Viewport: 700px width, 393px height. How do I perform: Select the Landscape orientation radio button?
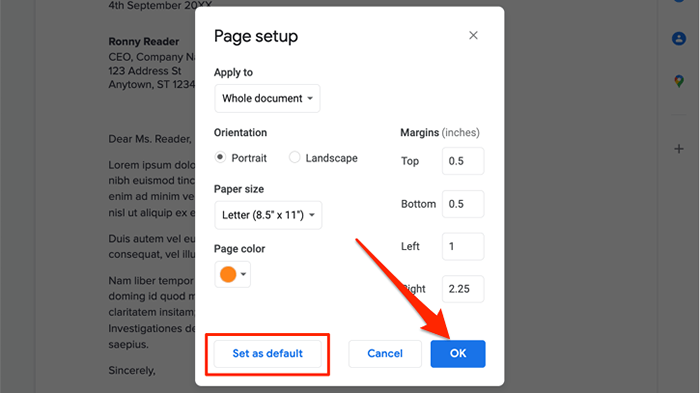point(294,157)
